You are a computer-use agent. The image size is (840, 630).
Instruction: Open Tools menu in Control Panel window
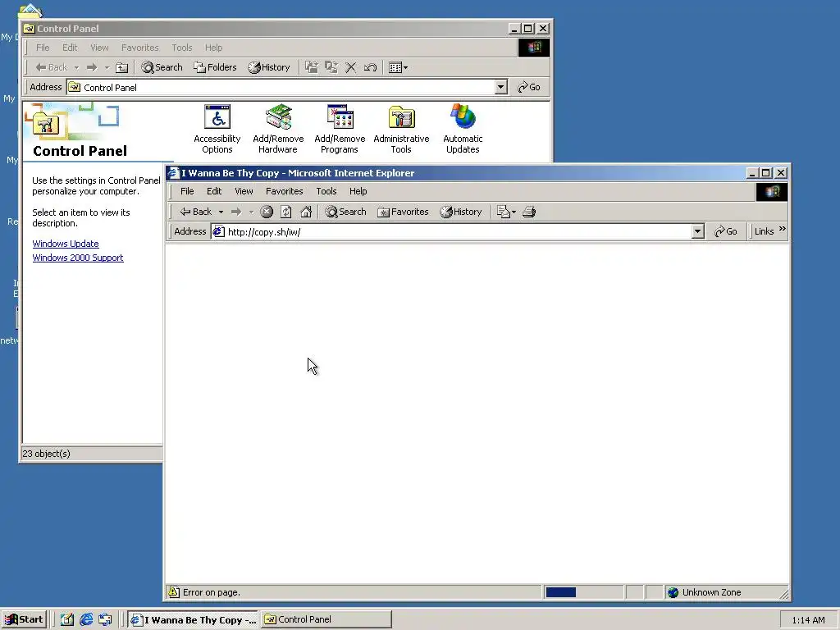coord(181,48)
